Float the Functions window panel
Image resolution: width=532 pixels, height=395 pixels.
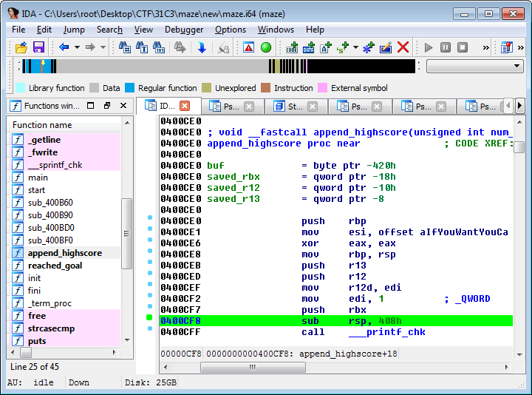107,106
